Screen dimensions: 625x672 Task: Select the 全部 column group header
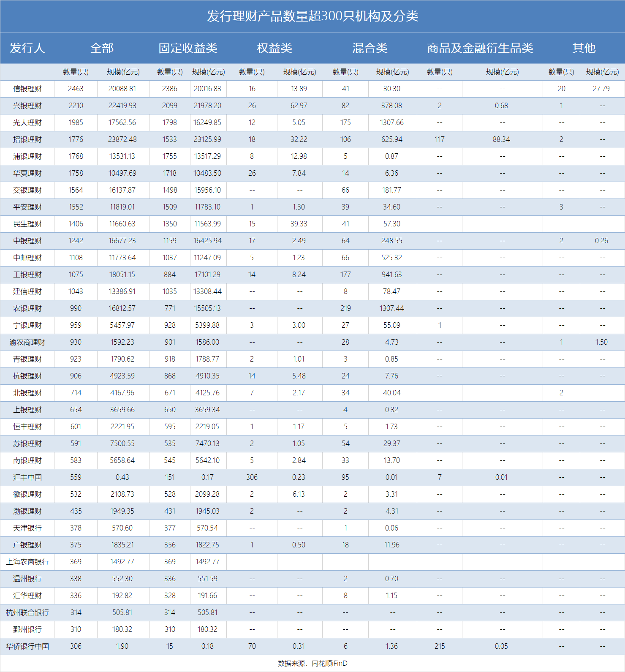102,48
